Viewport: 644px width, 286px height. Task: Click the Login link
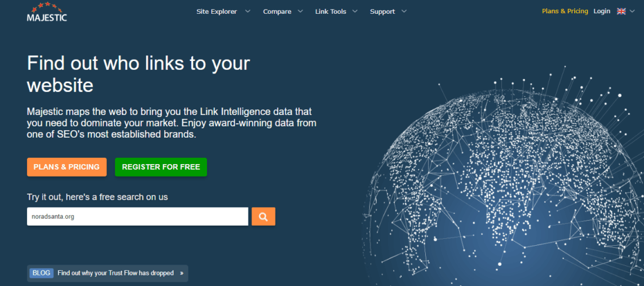coord(602,11)
